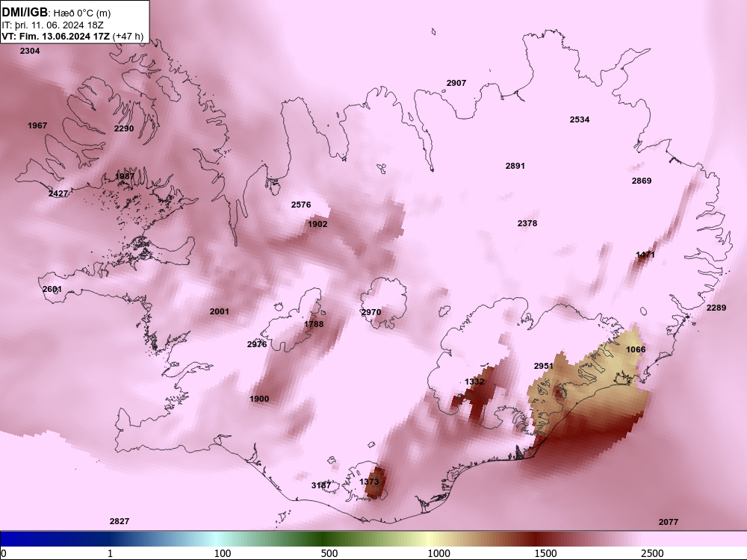The image size is (747, 560).
Task: Click the 1902 value in the dark patch
Action: 317,224
